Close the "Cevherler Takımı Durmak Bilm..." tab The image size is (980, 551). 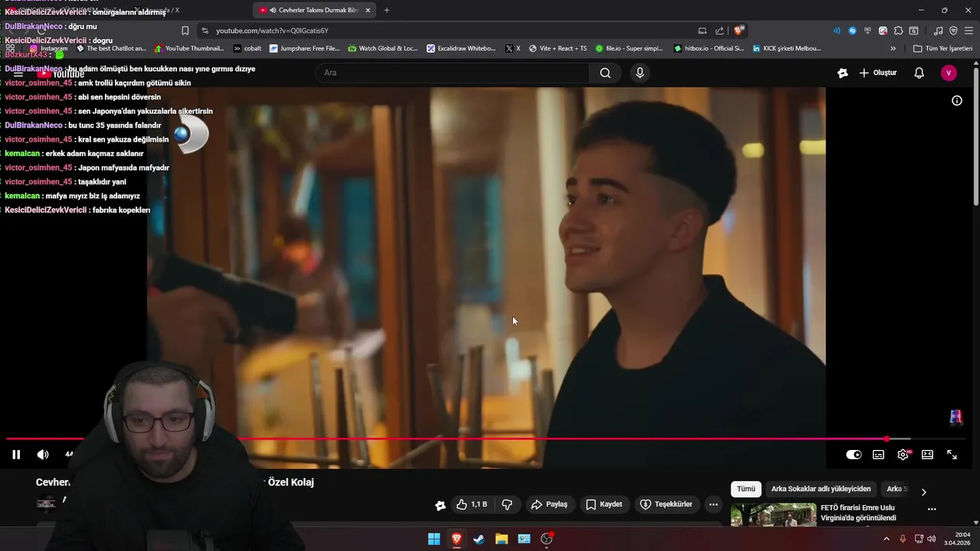tap(368, 10)
